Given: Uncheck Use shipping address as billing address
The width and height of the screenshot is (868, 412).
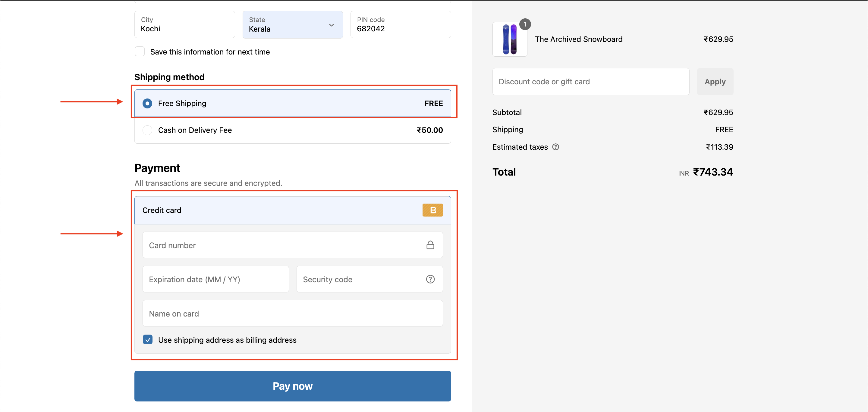Looking at the screenshot, I should coord(148,339).
